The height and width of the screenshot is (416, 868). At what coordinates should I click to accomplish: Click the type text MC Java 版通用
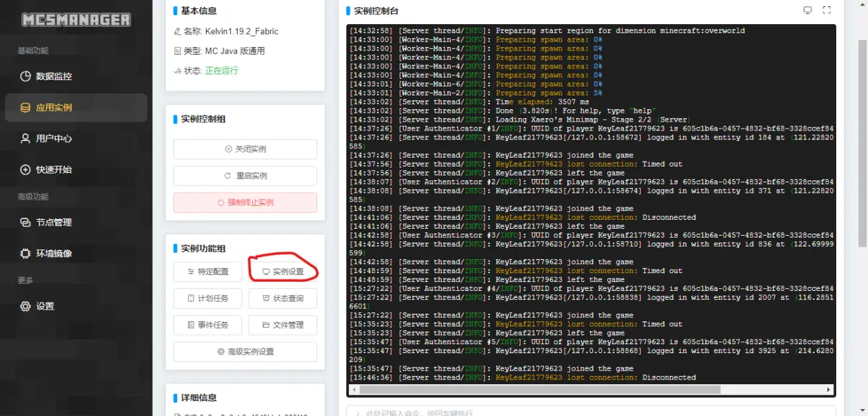(234, 51)
